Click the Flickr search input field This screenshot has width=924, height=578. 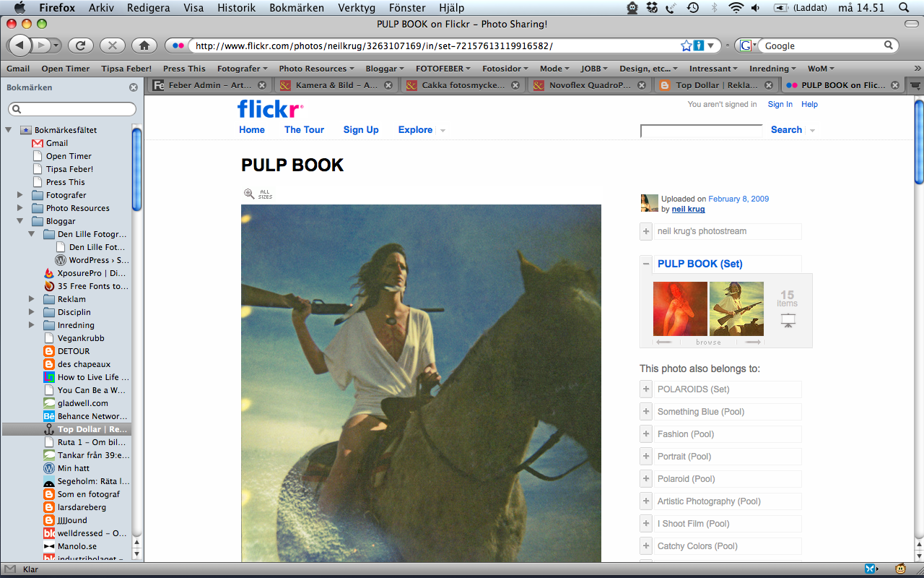[x=701, y=130]
